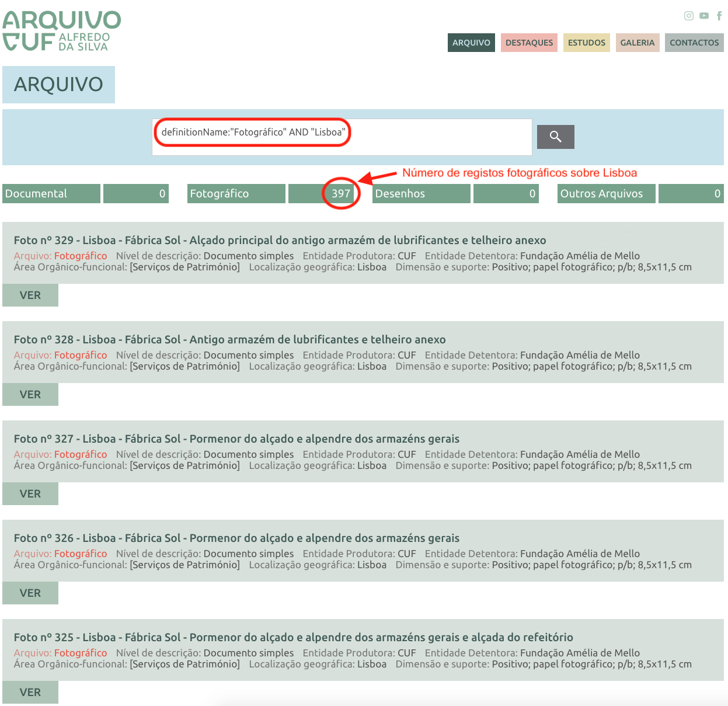Click VER button for Foto nº 327
728x706 pixels.
pyautogui.click(x=30, y=494)
